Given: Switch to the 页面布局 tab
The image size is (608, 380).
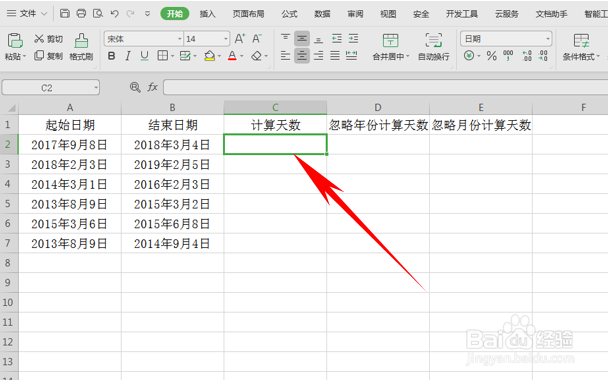Looking at the screenshot, I should 248,14.
